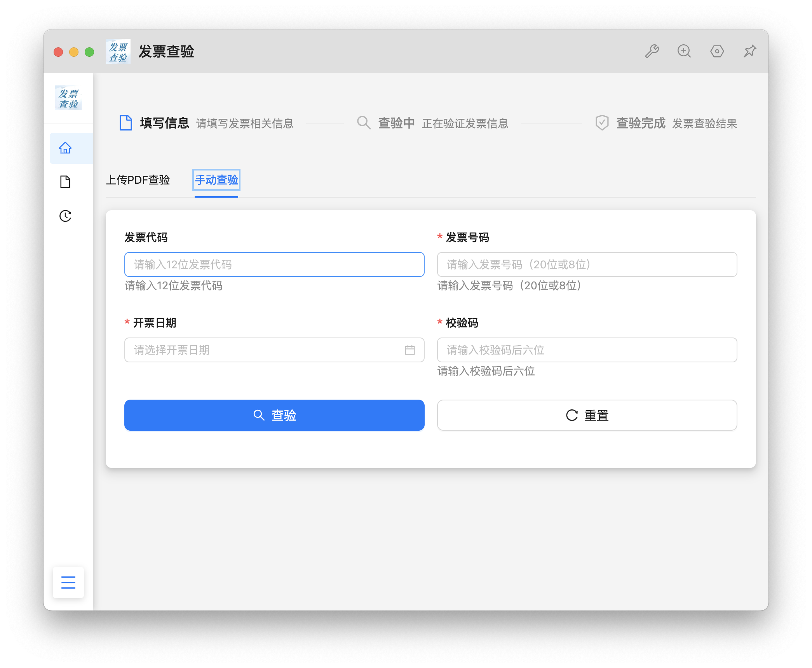Click step description 正在验证发票信息
The height and width of the screenshot is (668, 812).
pos(465,124)
